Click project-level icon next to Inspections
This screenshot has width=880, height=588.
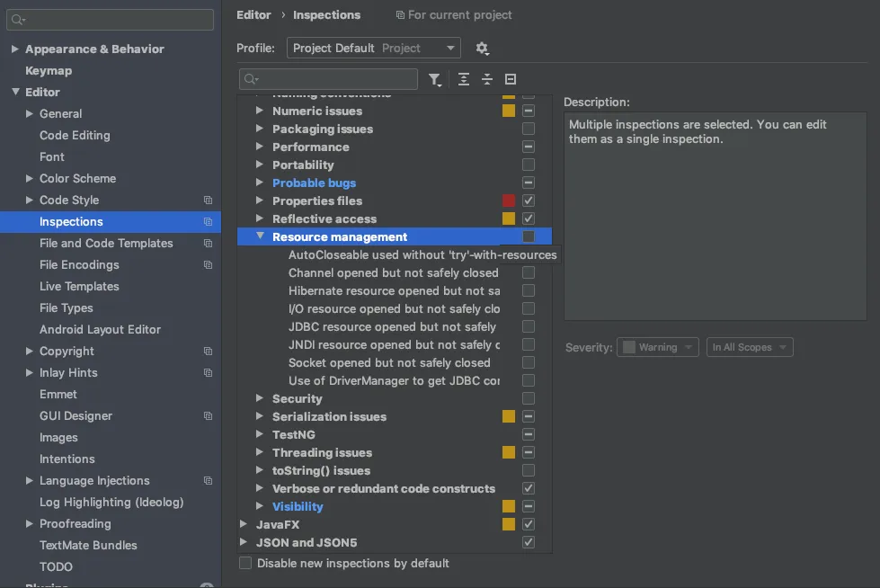209,222
